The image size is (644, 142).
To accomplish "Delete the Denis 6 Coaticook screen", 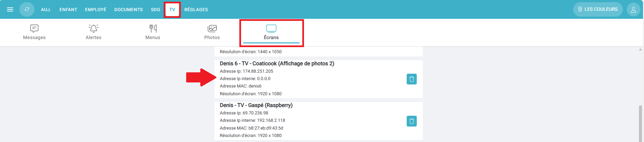I will point(411,79).
